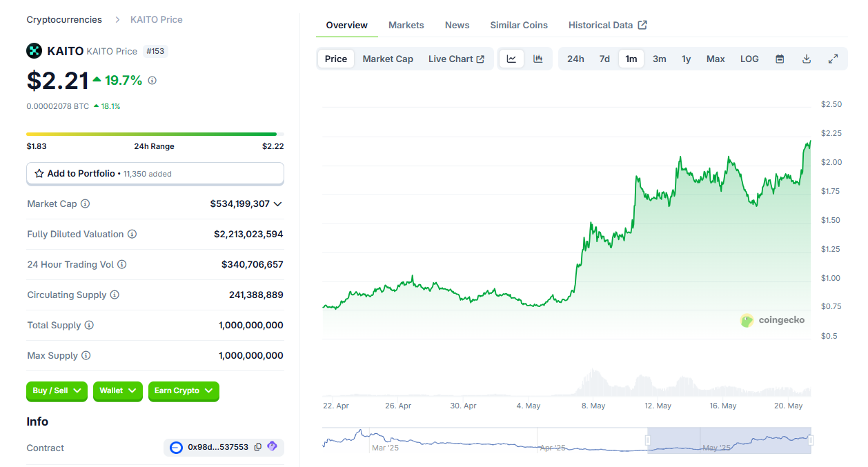Set the chart range to Max
This screenshot has height=467, width=868.
click(x=716, y=59)
